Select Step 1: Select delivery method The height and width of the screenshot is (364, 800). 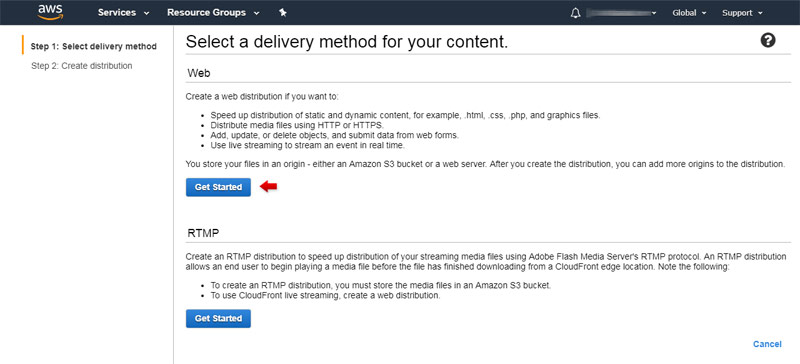tap(93, 46)
